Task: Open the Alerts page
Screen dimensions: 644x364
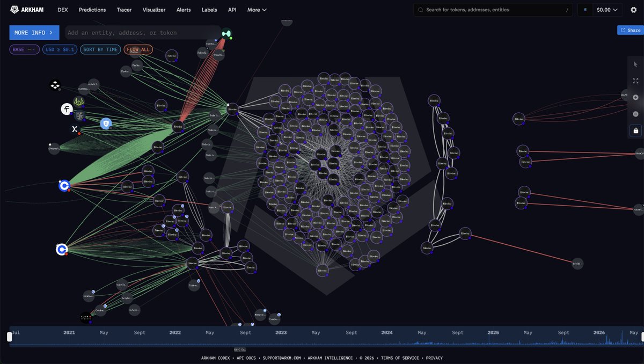Action: pyautogui.click(x=184, y=10)
